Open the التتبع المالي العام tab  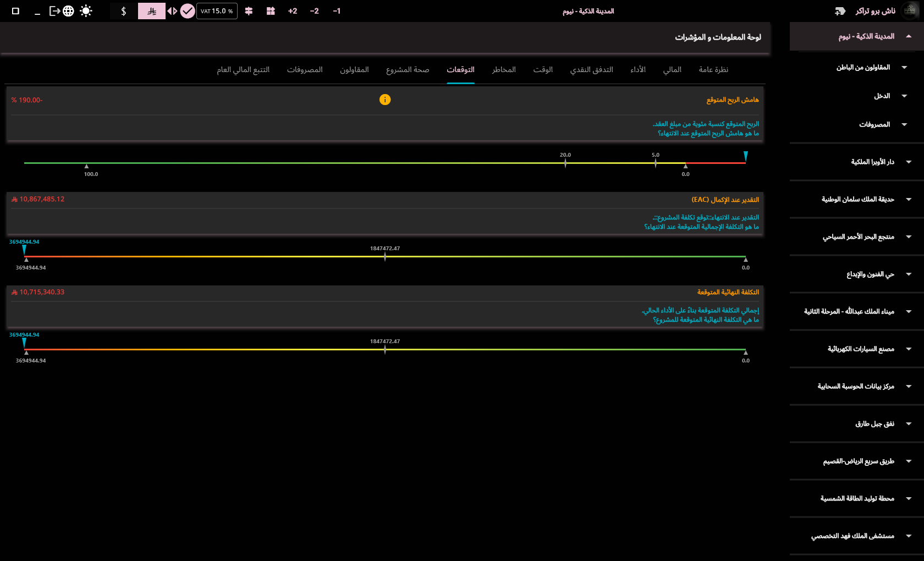(x=243, y=70)
